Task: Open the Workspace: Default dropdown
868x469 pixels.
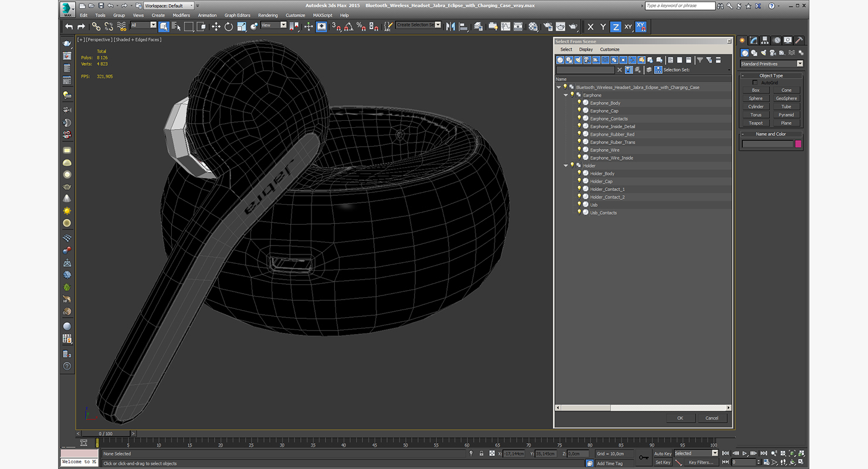Action: (x=169, y=5)
